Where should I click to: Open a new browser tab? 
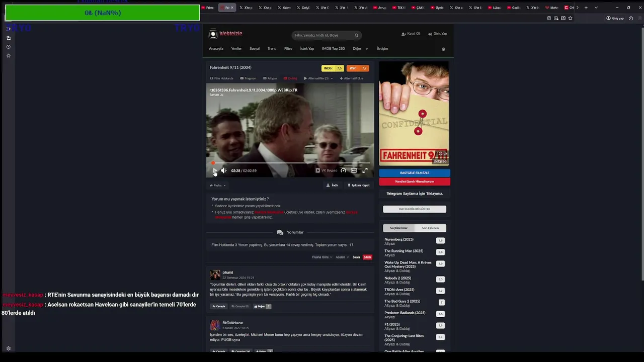point(586,8)
